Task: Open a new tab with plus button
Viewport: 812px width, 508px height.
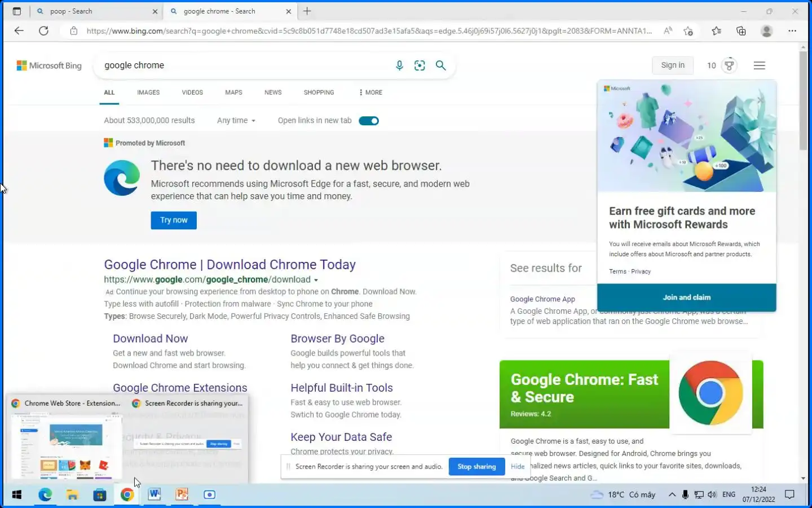Action: (x=307, y=11)
